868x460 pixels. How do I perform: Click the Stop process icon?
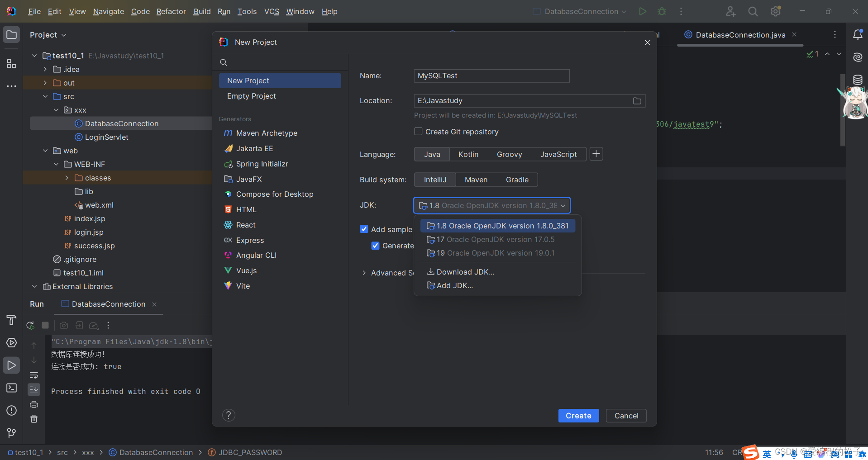click(x=45, y=325)
